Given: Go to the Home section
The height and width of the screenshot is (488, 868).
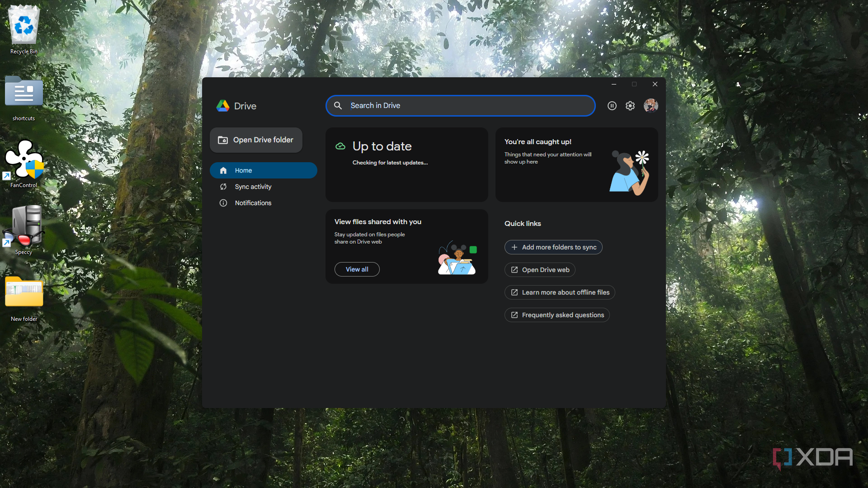Looking at the screenshot, I should [264, 170].
